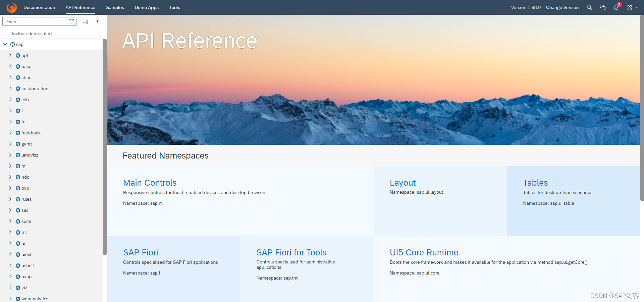Expand the ui namespace node
This screenshot has height=302, width=644.
point(10,243)
